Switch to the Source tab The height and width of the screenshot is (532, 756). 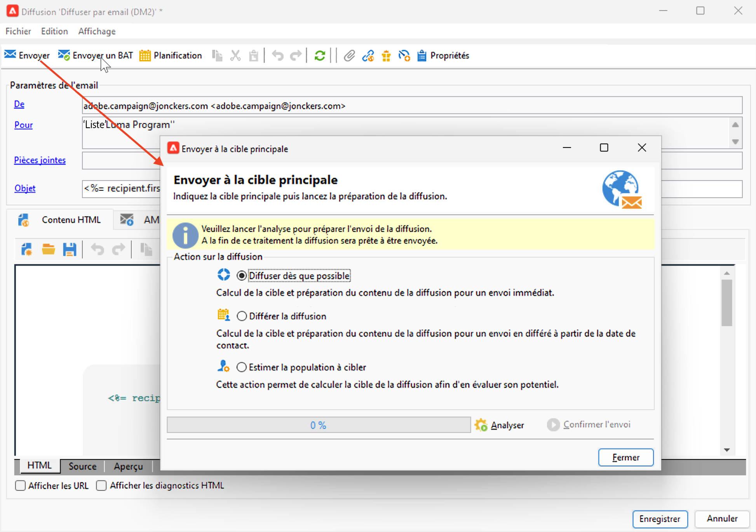tap(82, 466)
